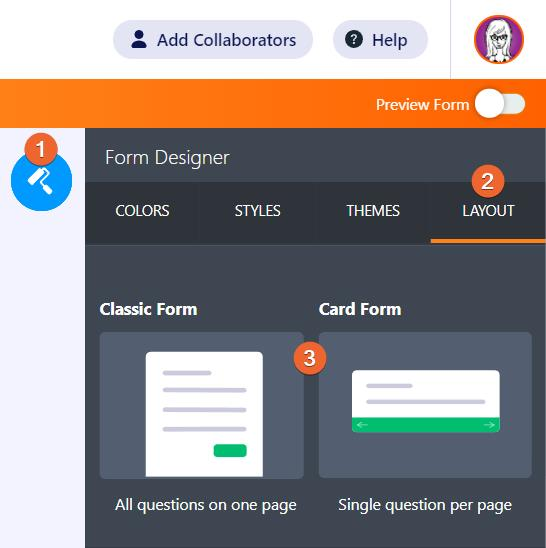Click the Form Designer panel title
The image size is (546, 548).
pos(167,158)
